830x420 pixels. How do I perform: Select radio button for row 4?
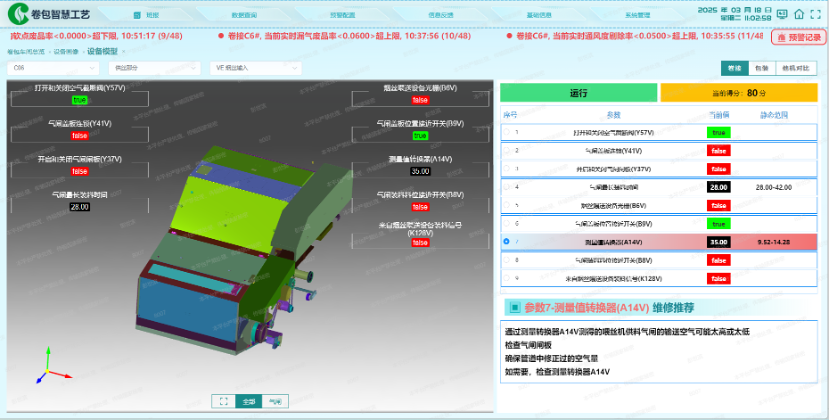click(507, 187)
